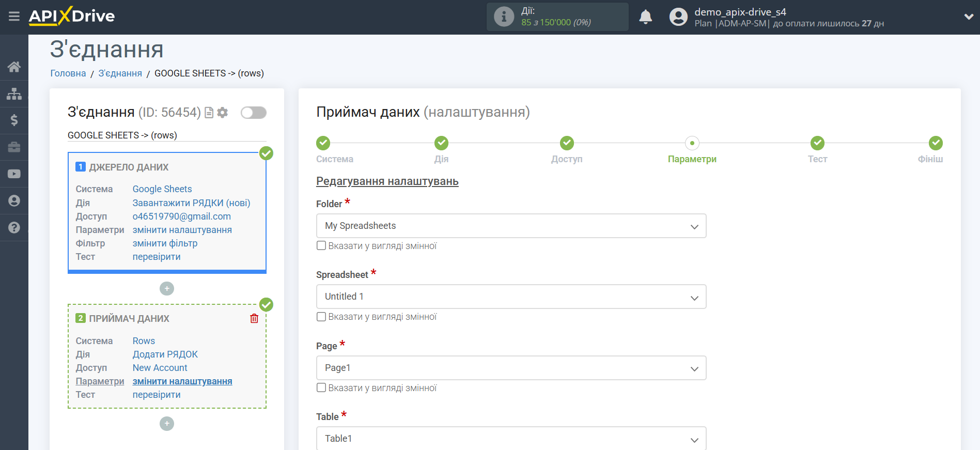
Task: Click o46519790@gmail.com access link
Action: point(182,216)
